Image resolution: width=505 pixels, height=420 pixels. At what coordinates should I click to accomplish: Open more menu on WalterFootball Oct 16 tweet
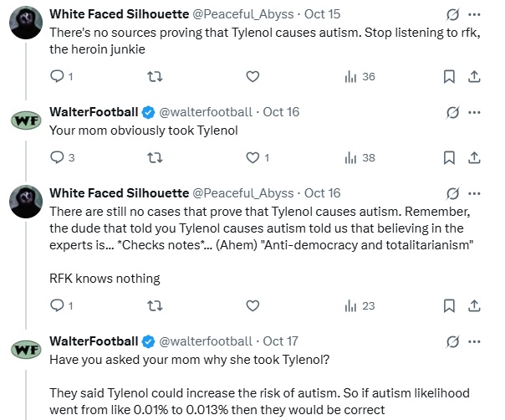pos(475,112)
